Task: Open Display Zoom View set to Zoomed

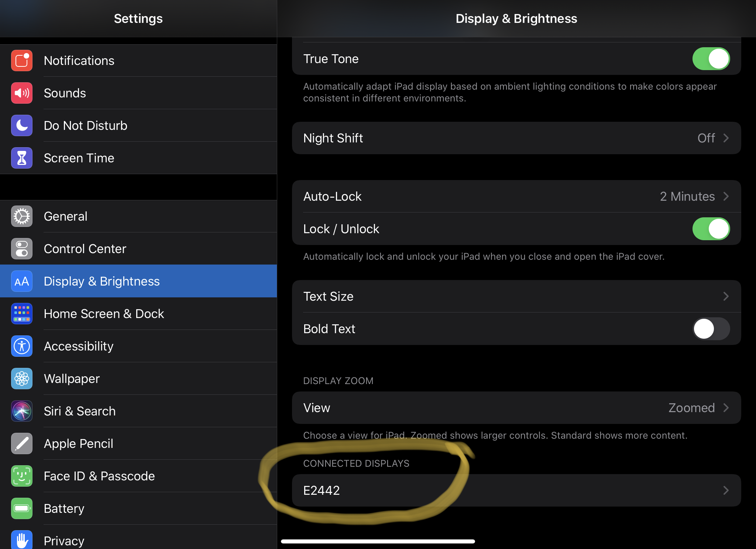Action: 516,408
